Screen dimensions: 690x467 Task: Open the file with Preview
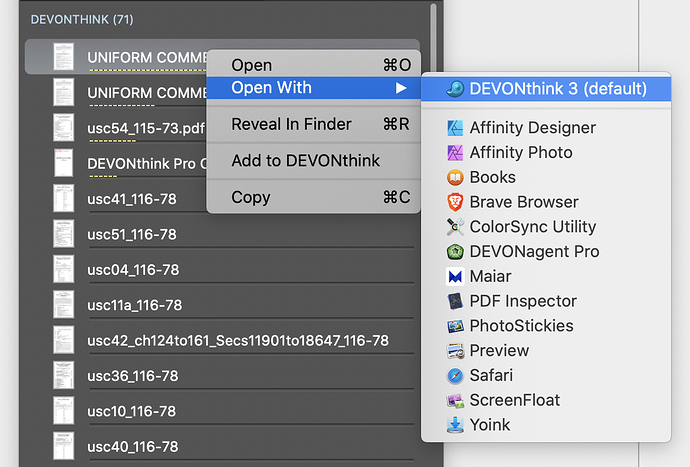[546, 351]
